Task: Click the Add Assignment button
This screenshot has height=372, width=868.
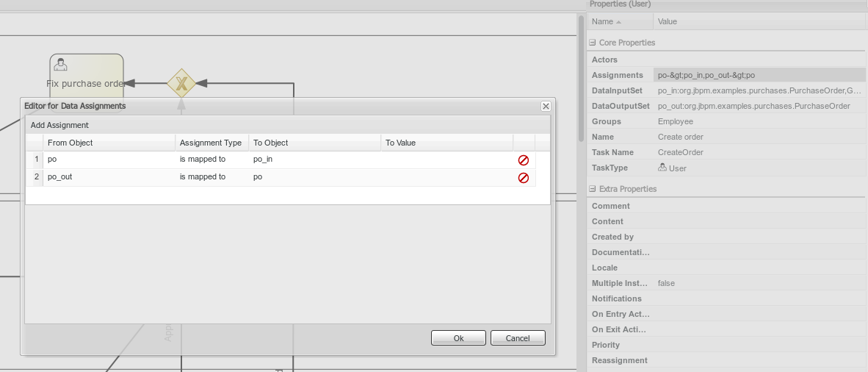Action: pos(59,125)
